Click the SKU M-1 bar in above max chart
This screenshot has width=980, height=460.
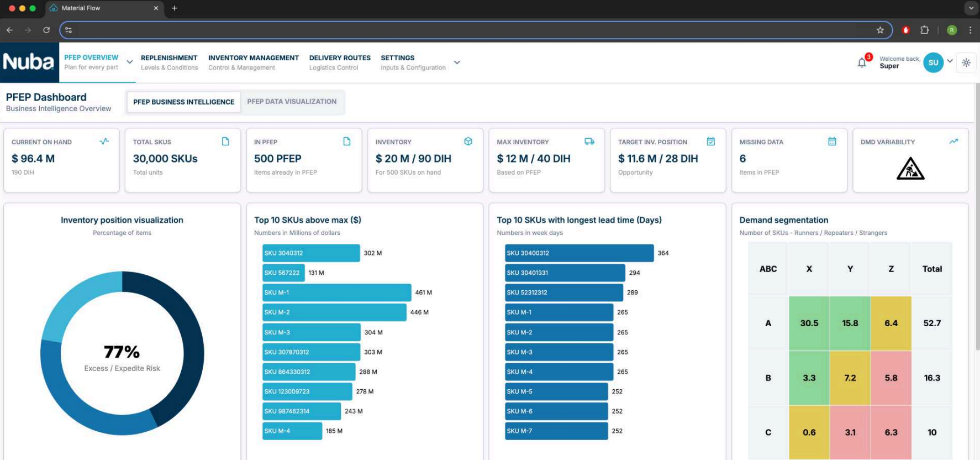pos(336,292)
